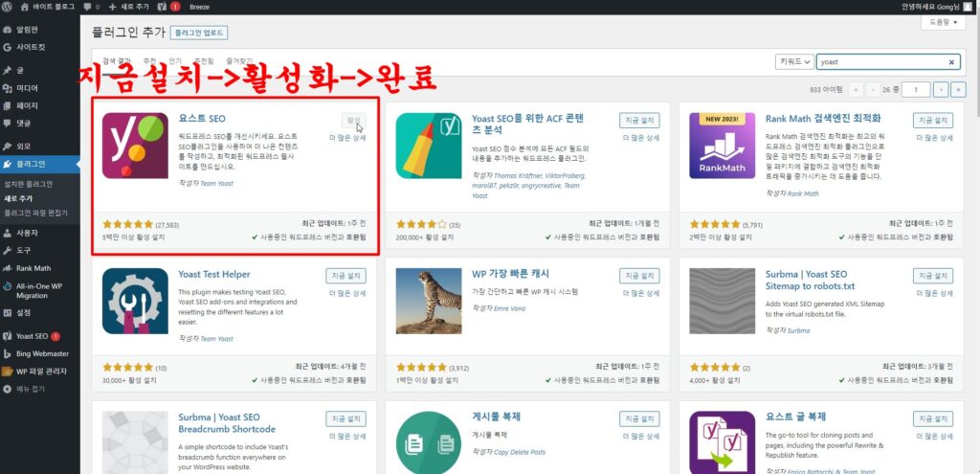The image size is (980, 474).
Task: Open WP 가장 빠른 캐시 title link
Action: pyautogui.click(x=511, y=274)
